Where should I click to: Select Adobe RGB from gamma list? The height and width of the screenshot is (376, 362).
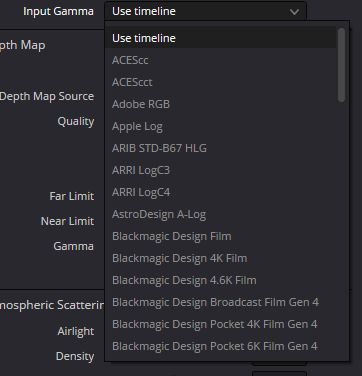coord(220,104)
